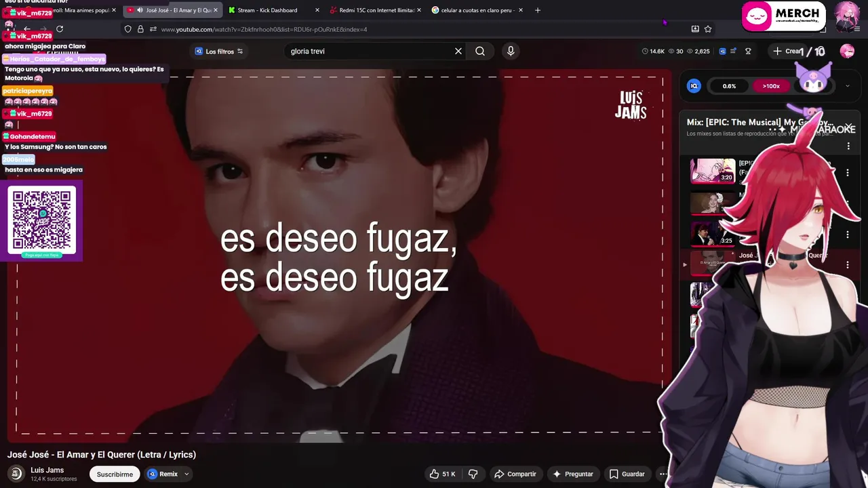868x488 pixels.
Task: Open more options for the 3:25 playlist video
Action: click(x=848, y=235)
